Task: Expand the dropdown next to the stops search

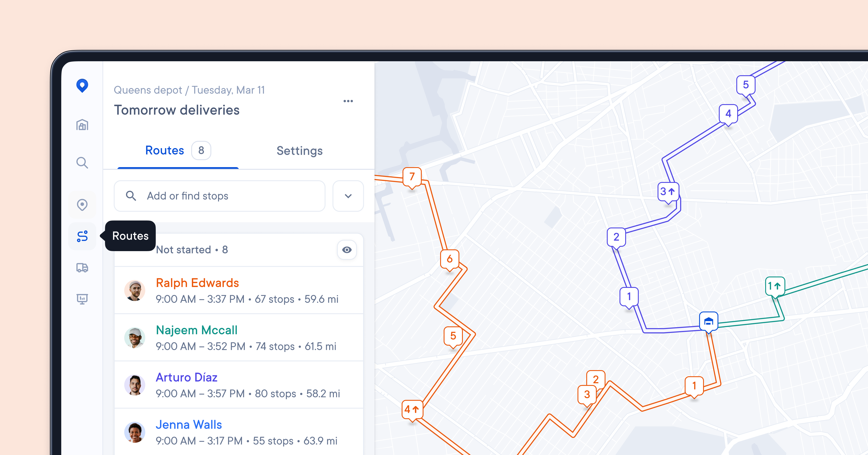Action: pos(348,196)
